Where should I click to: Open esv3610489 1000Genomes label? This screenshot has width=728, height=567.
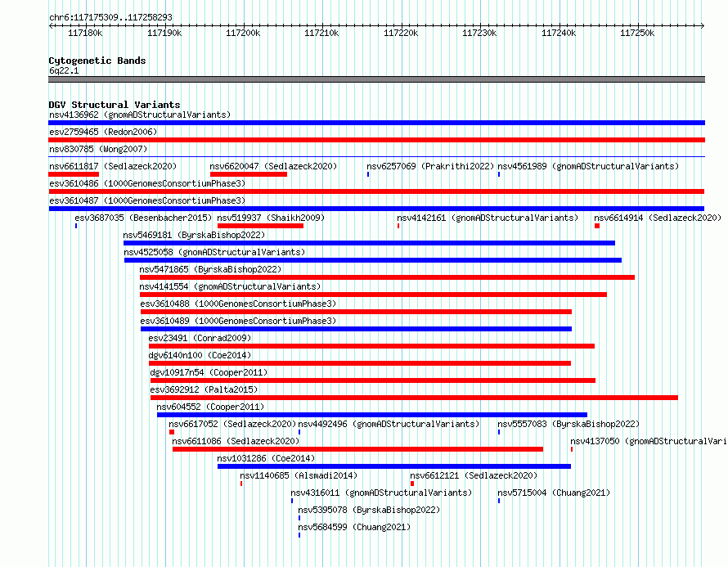(x=238, y=321)
